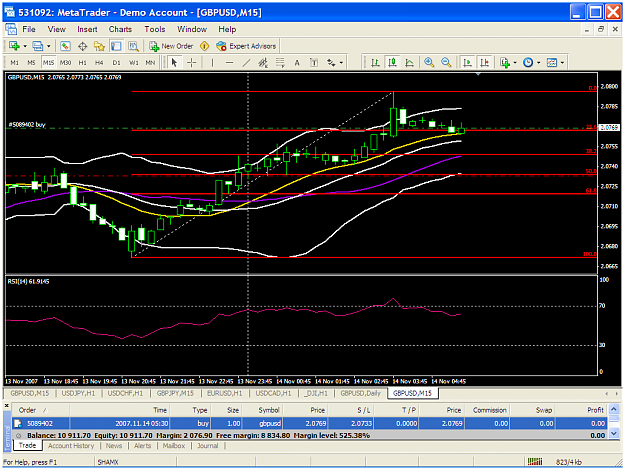Click the connection status bars icon

[535, 462]
